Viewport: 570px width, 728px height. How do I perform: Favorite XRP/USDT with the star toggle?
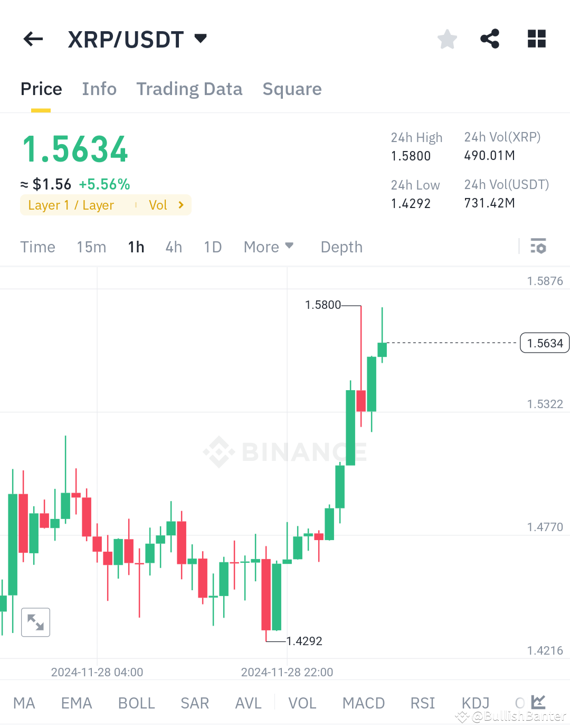pos(447,39)
